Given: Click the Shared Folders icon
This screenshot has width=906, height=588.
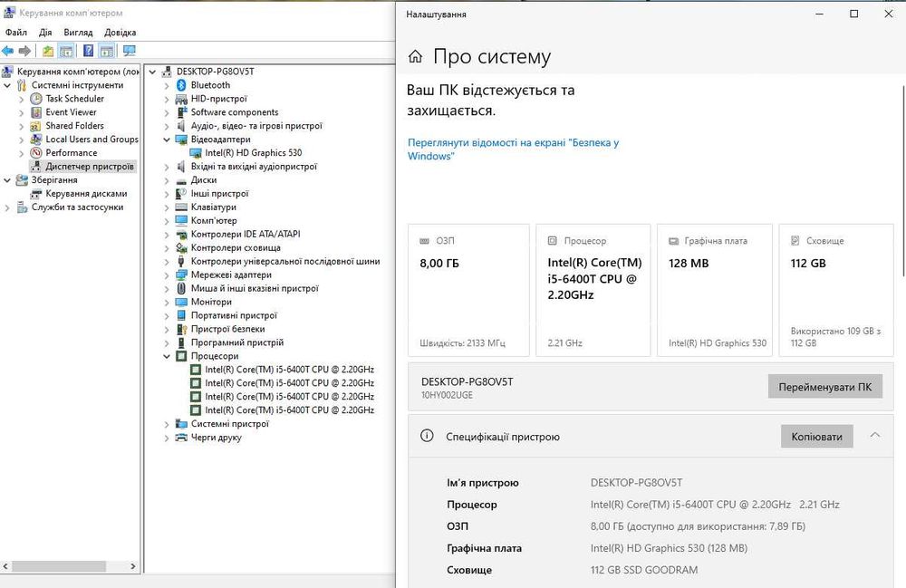Looking at the screenshot, I should pyautogui.click(x=36, y=126).
